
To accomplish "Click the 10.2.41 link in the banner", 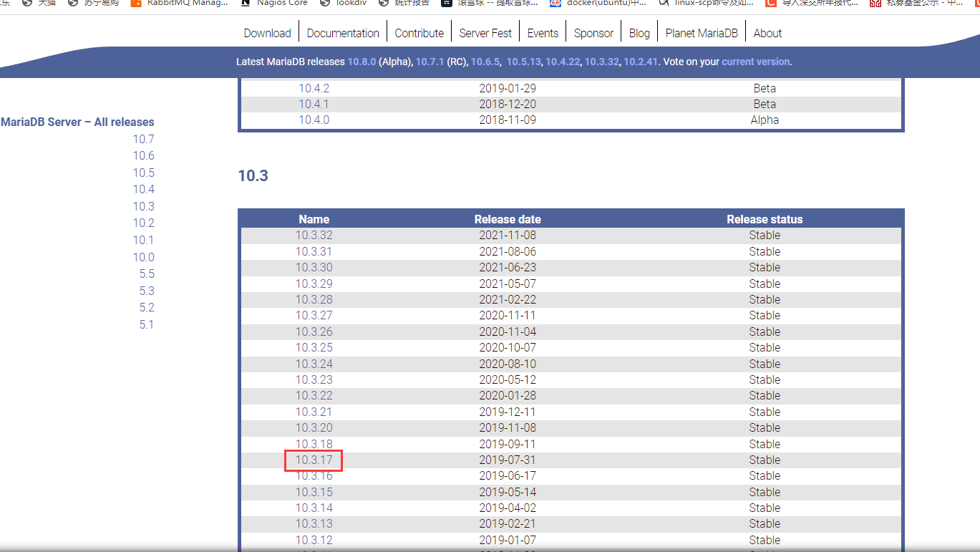I will coord(641,62).
